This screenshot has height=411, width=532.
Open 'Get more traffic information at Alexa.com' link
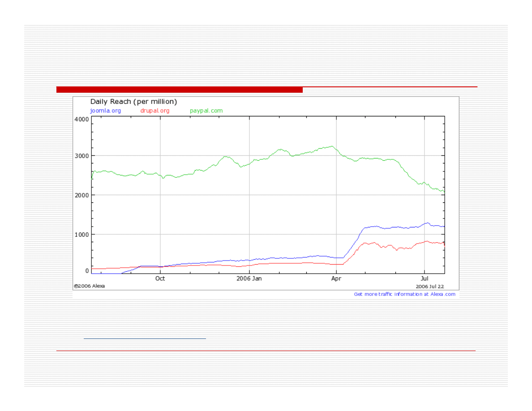click(x=404, y=294)
